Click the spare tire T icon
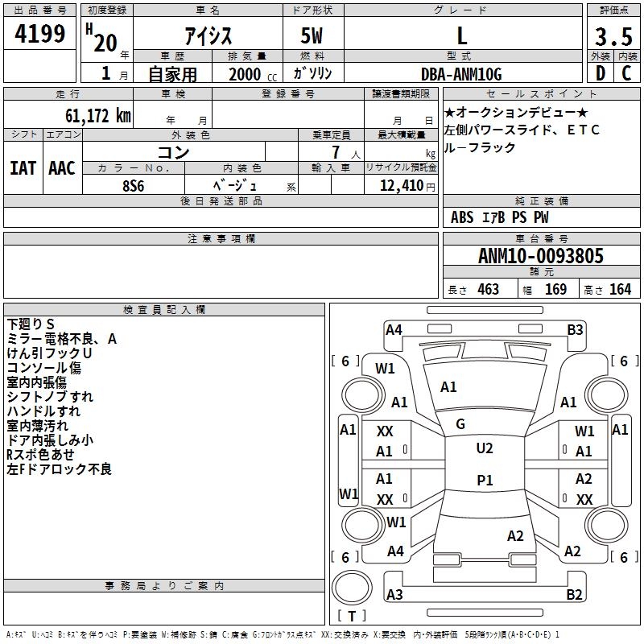The width and height of the screenshot is (644, 644). click(352, 587)
